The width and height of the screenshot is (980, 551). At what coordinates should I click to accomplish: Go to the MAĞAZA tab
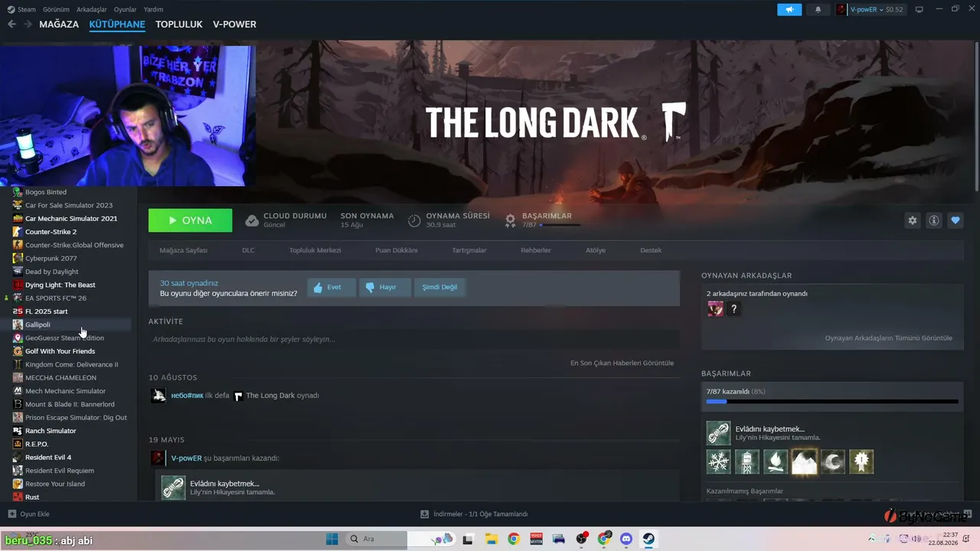(x=59, y=24)
